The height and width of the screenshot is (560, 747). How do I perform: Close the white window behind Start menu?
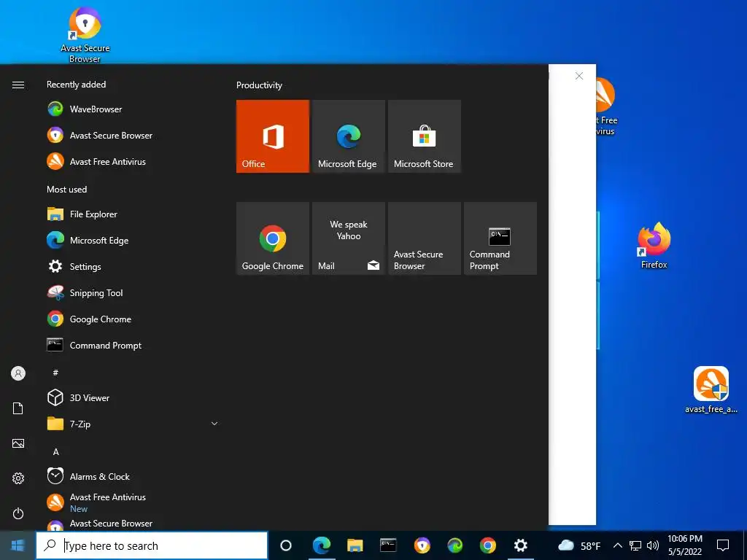pyautogui.click(x=578, y=76)
